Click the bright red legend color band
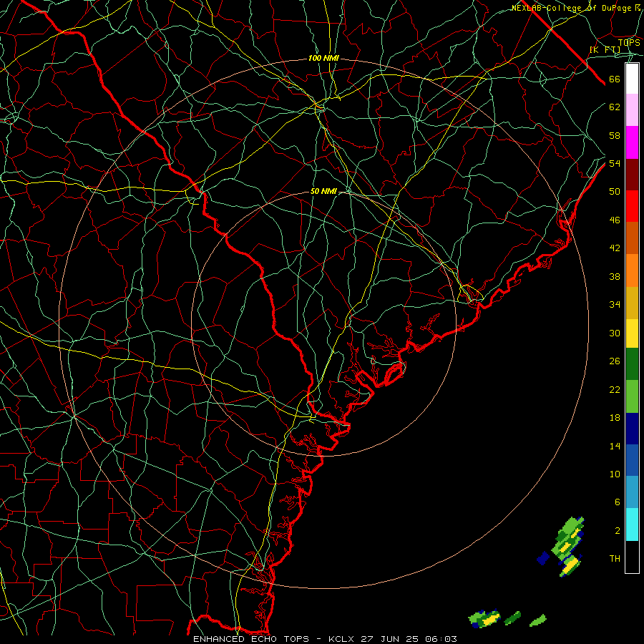Image resolution: width=644 pixels, height=644 pixels. click(632, 206)
